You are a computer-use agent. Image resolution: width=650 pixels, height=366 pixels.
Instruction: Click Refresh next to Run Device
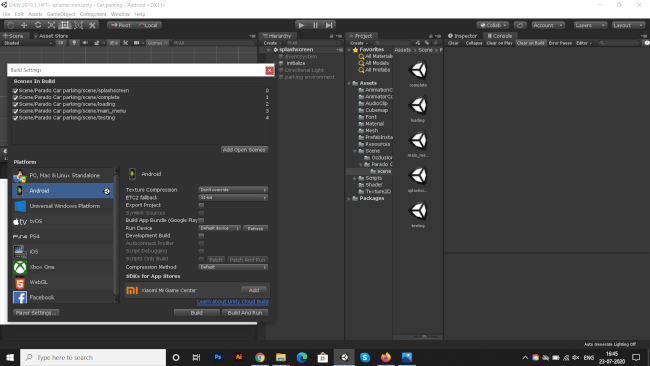(x=255, y=228)
